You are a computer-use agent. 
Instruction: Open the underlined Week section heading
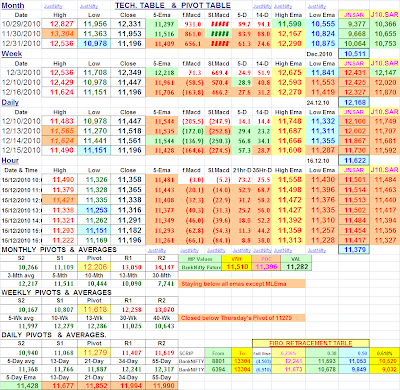[x=12, y=54]
